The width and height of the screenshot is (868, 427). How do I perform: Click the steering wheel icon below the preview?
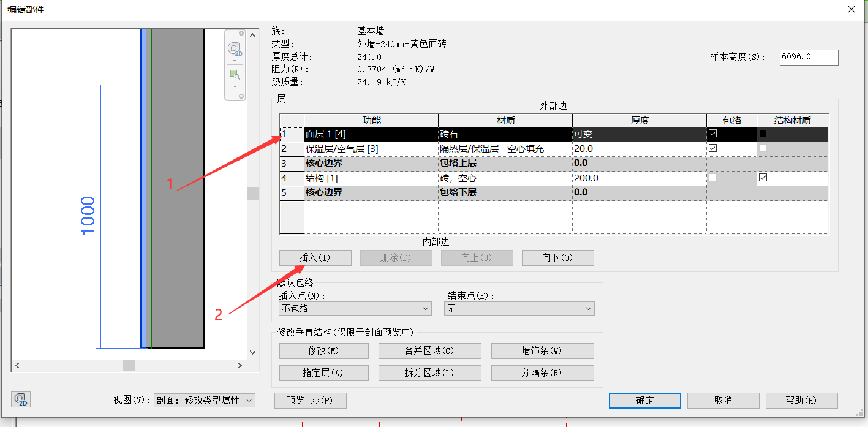coord(21,400)
